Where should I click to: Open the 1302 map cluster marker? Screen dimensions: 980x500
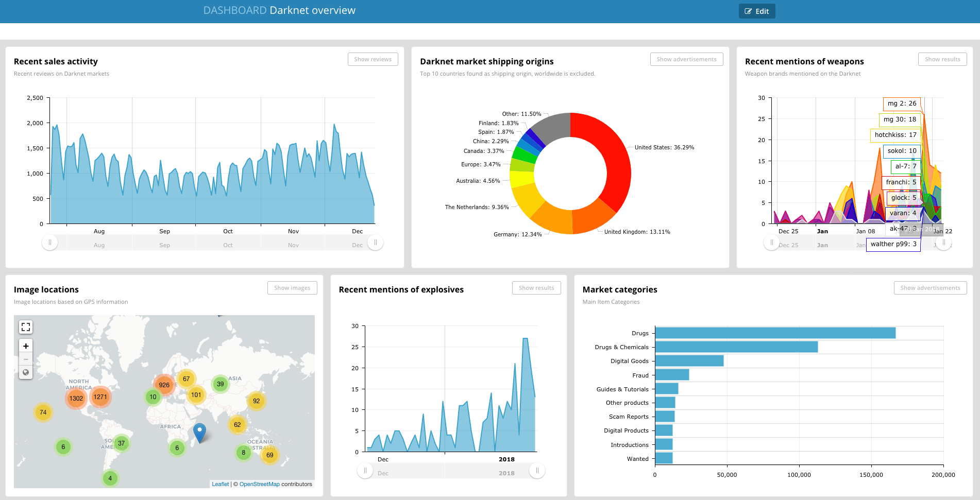coord(76,398)
